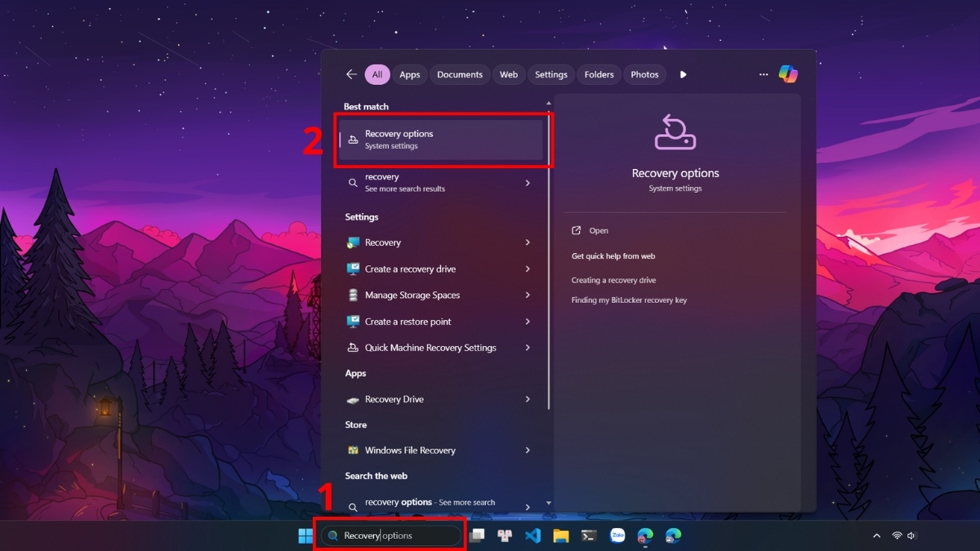Open the more options ellipsis menu
This screenshot has height=551, width=980.
(763, 74)
